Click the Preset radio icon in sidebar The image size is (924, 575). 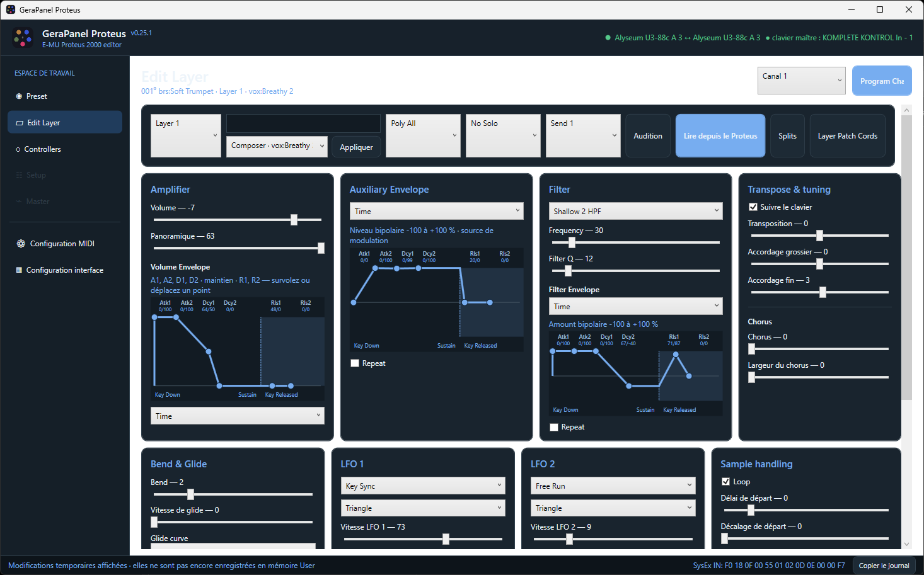click(x=19, y=96)
